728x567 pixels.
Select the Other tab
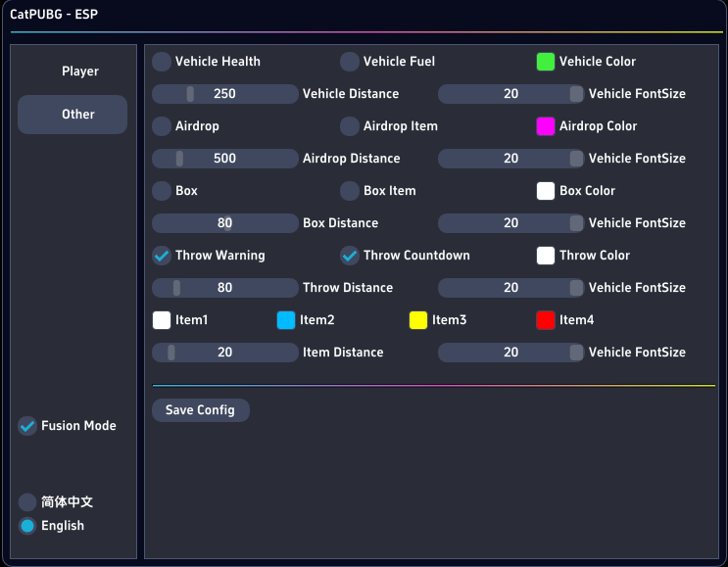(73, 115)
